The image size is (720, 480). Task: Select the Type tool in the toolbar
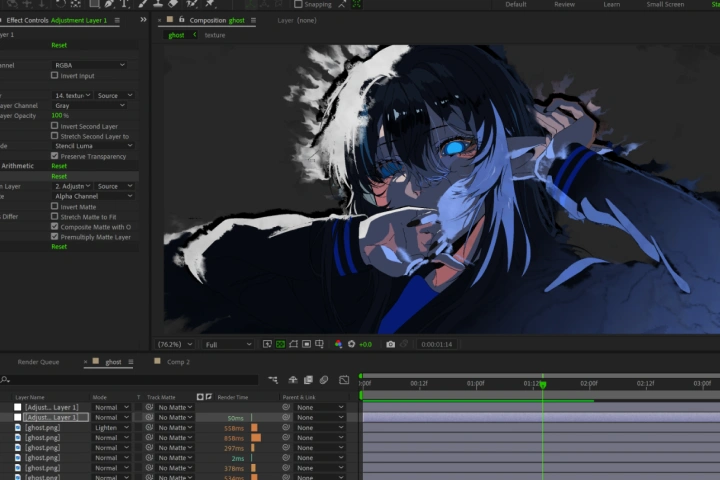click(x=124, y=4)
